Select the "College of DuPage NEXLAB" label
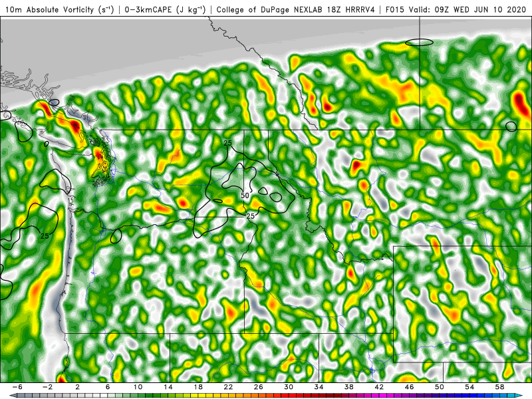The image size is (532, 399). click(x=270, y=10)
